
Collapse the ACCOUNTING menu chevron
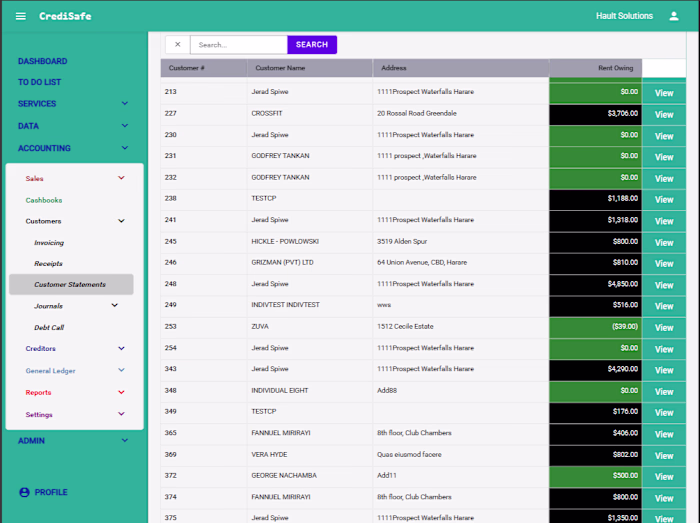125,148
